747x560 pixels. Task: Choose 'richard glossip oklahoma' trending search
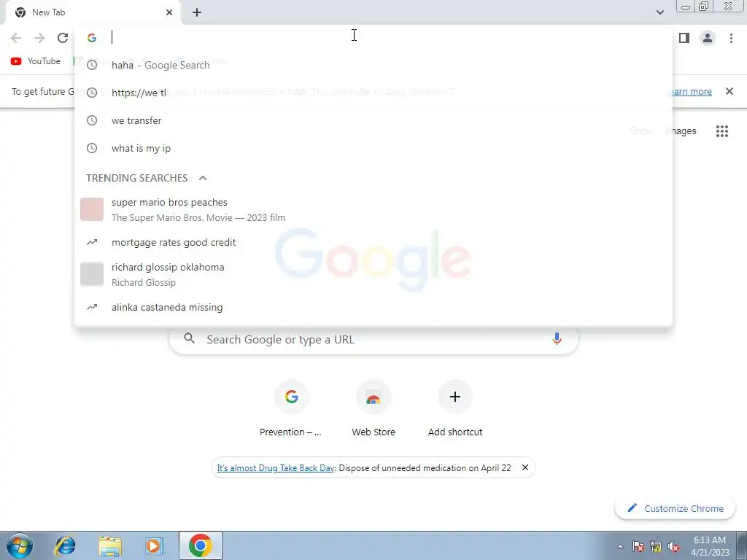point(373,274)
